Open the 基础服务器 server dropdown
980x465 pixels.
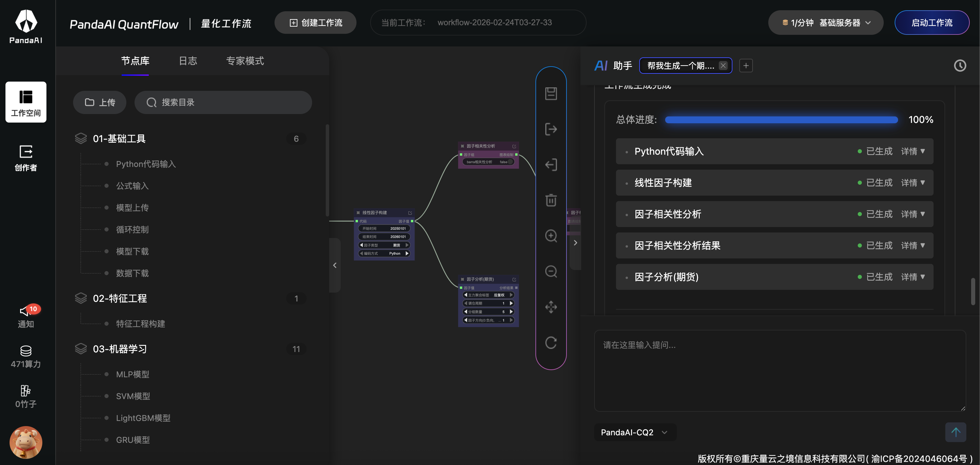click(825, 23)
